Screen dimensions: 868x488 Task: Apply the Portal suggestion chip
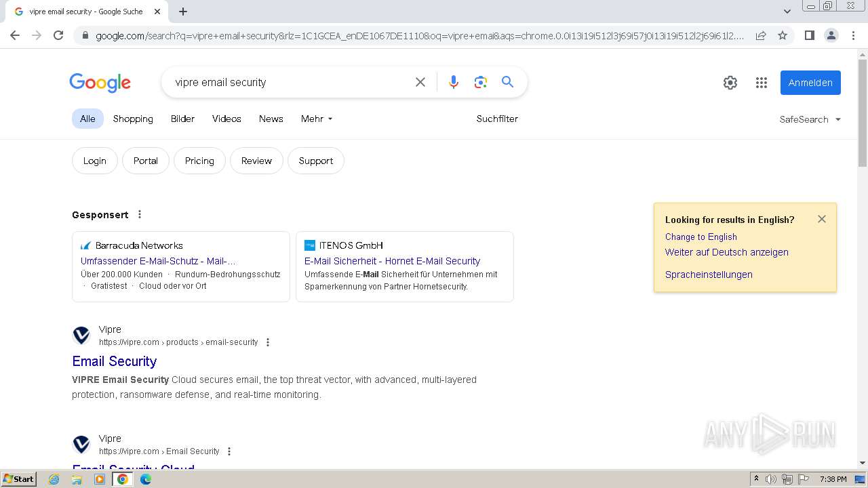(146, 161)
